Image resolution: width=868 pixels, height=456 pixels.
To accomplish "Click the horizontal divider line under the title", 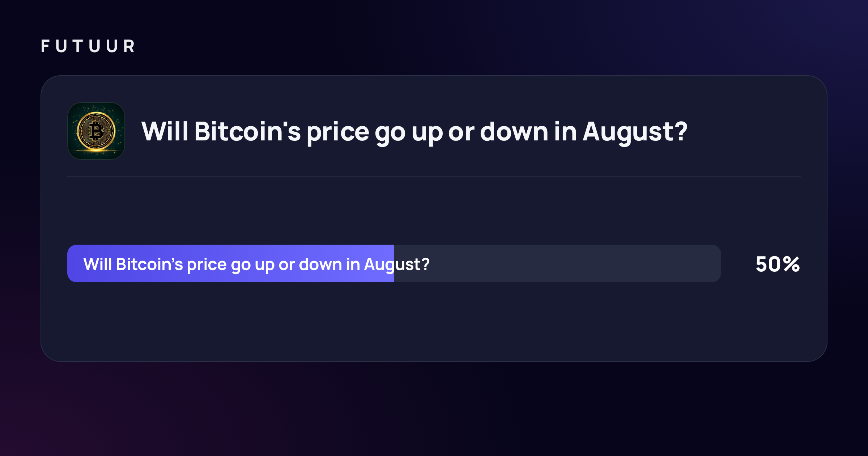I will (x=434, y=176).
